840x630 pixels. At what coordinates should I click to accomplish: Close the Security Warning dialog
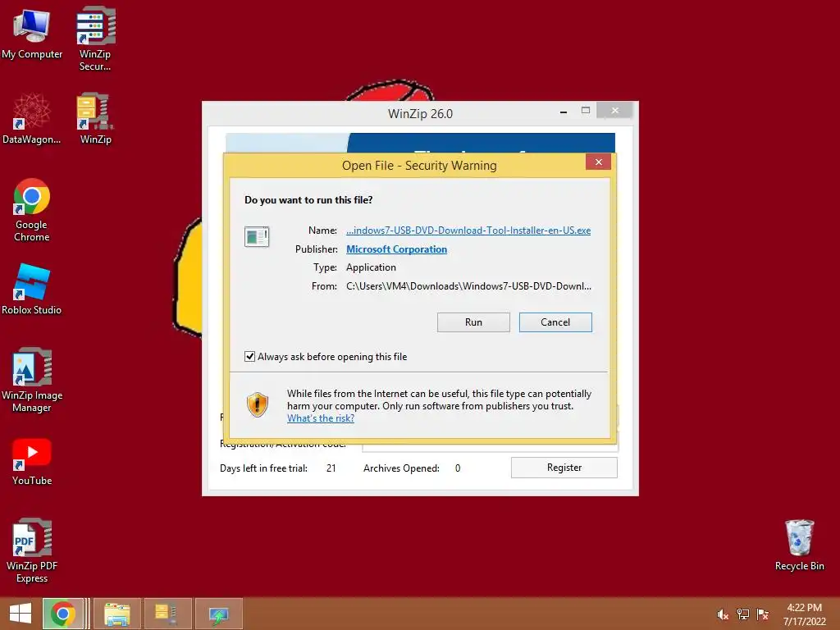pos(598,162)
